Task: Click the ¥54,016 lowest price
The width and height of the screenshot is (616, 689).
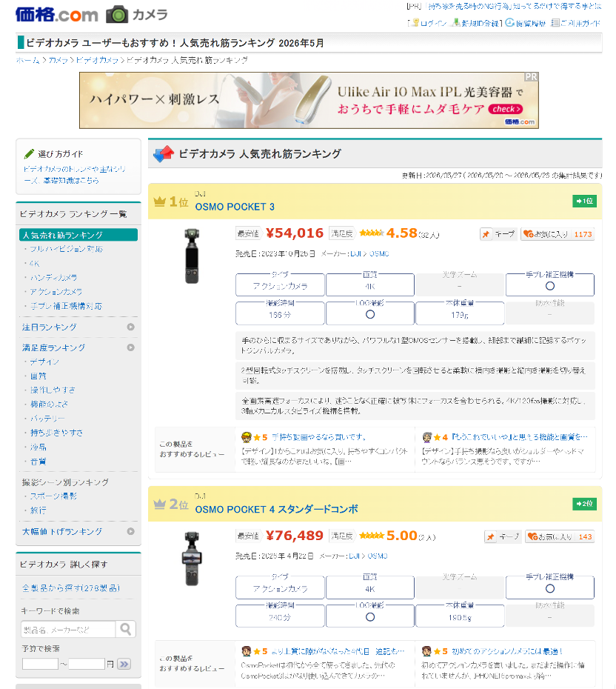Action: 295,233
